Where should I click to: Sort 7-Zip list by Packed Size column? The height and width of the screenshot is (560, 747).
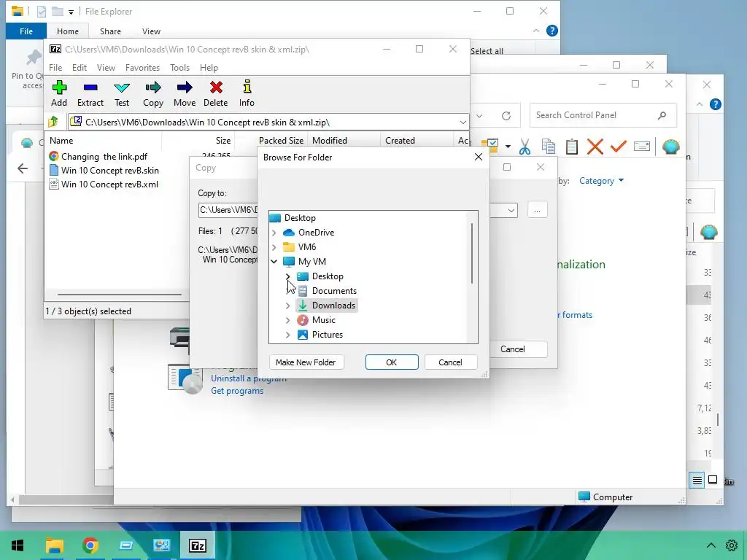click(281, 141)
